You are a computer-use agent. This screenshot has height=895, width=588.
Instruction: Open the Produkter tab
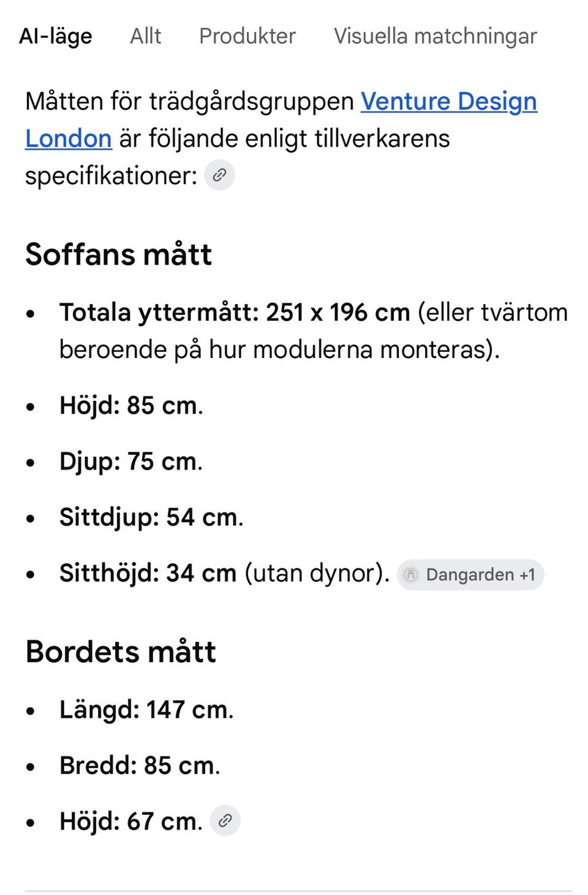(x=247, y=36)
